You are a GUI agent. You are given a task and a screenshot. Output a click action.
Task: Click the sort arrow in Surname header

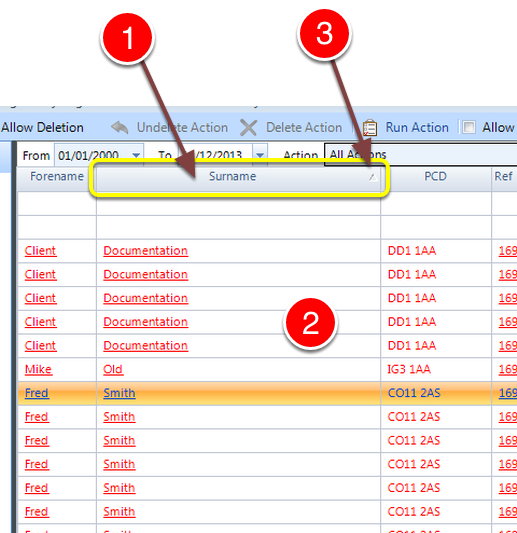[x=373, y=177]
